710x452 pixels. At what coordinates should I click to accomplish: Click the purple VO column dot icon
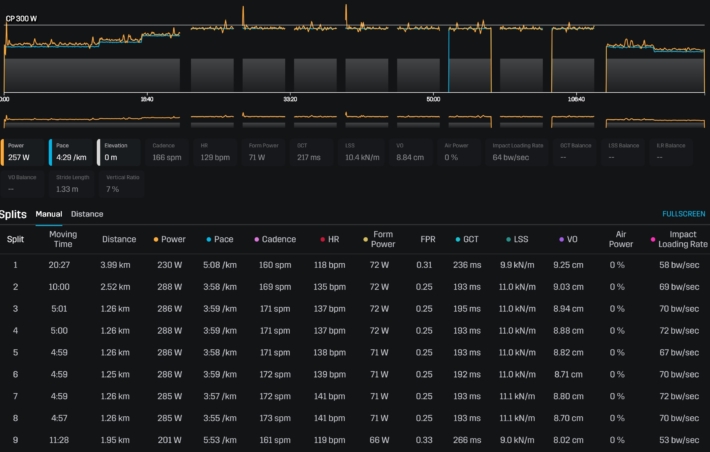tap(562, 240)
